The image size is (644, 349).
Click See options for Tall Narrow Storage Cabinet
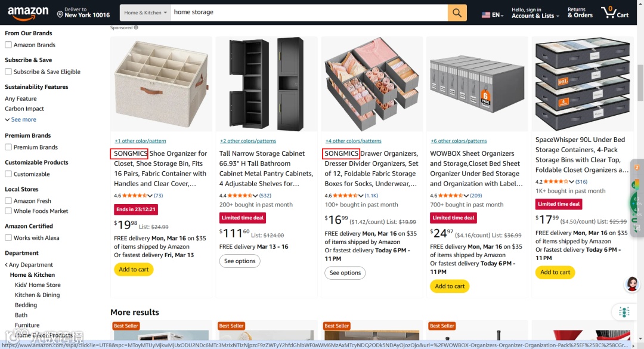pos(240,261)
